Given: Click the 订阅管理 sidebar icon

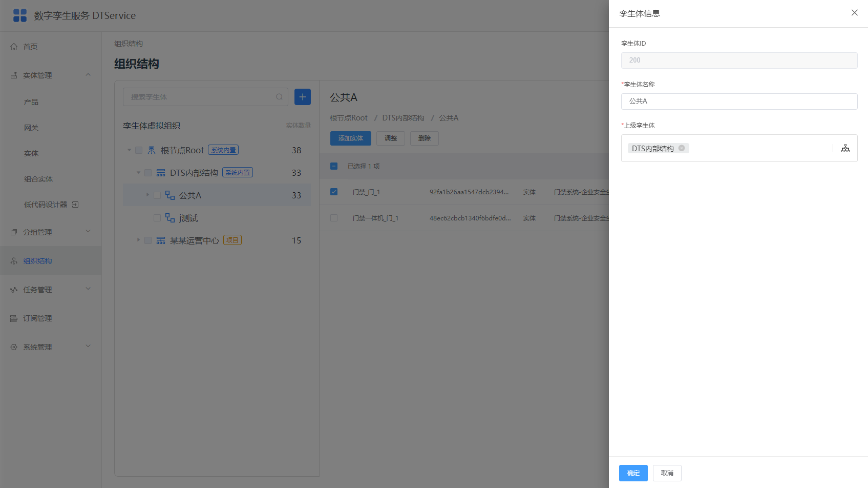Looking at the screenshot, I should (x=14, y=318).
